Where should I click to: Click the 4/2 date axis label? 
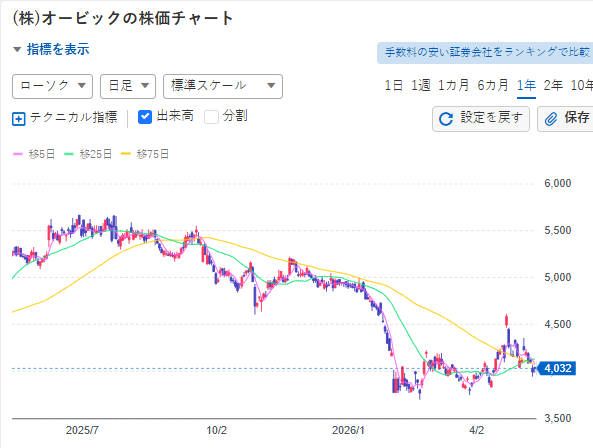[x=477, y=430]
